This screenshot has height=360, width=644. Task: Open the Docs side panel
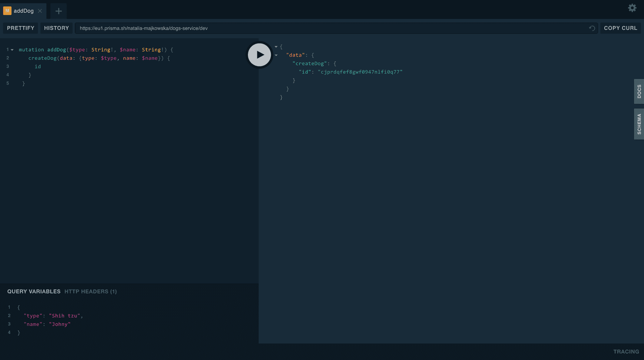[x=639, y=92]
